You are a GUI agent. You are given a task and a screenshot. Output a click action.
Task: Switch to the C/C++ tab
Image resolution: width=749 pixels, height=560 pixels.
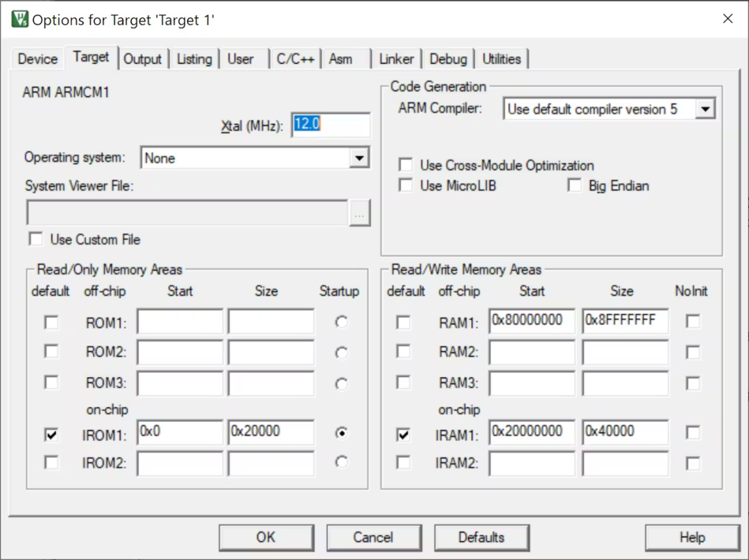[295, 59]
